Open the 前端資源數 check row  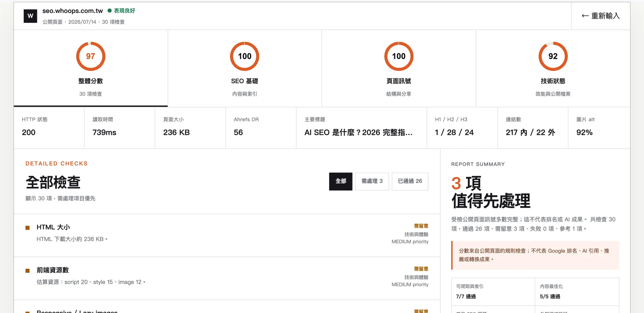click(227, 278)
